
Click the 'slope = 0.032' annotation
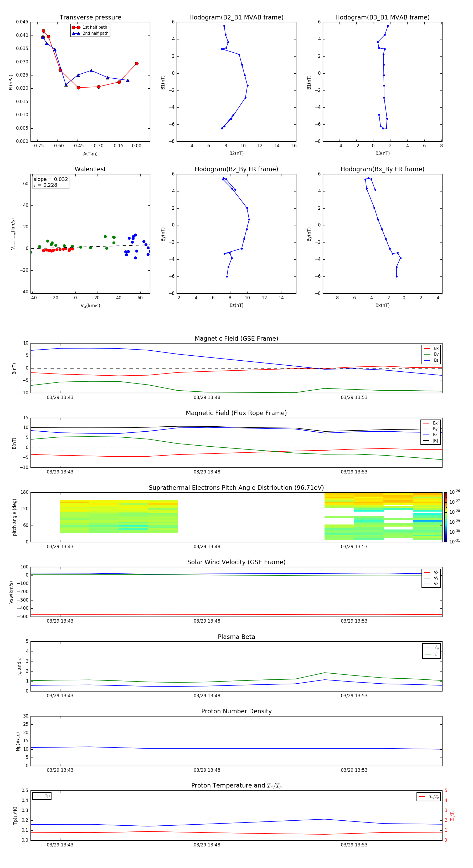click(51, 179)
